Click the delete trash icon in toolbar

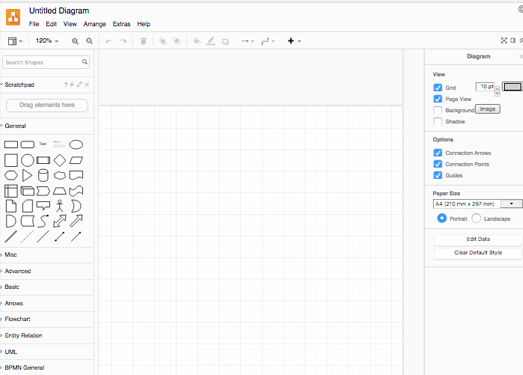[x=143, y=41]
